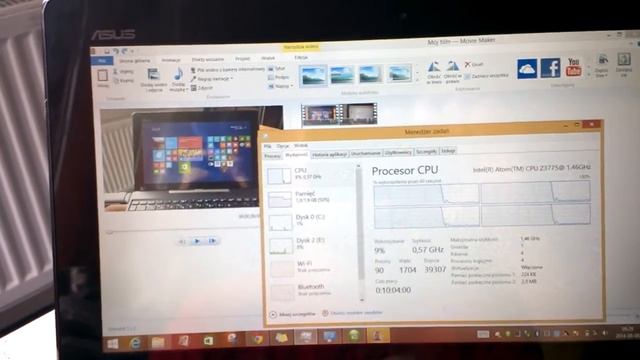Image resolution: width=640 pixels, height=360 pixels.
Task: Click Snapshot (Zdjęcie) in ribbon
Action: click(x=202, y=88)
